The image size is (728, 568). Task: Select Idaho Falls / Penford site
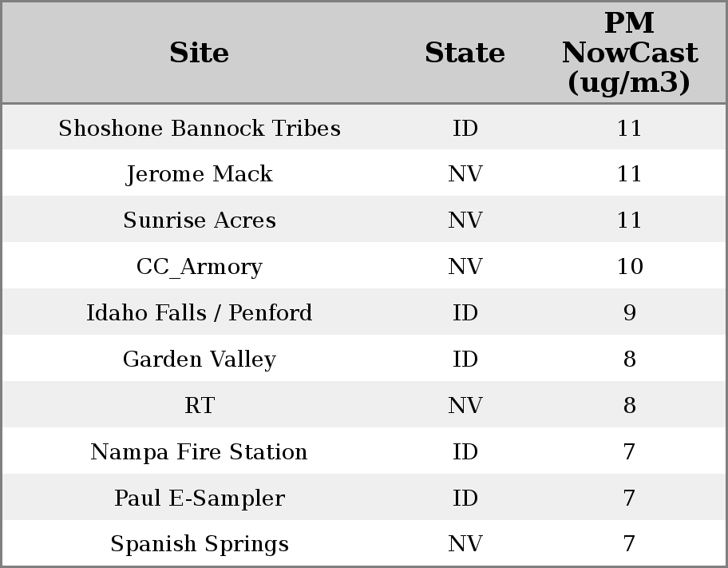[x=199, y=313]
